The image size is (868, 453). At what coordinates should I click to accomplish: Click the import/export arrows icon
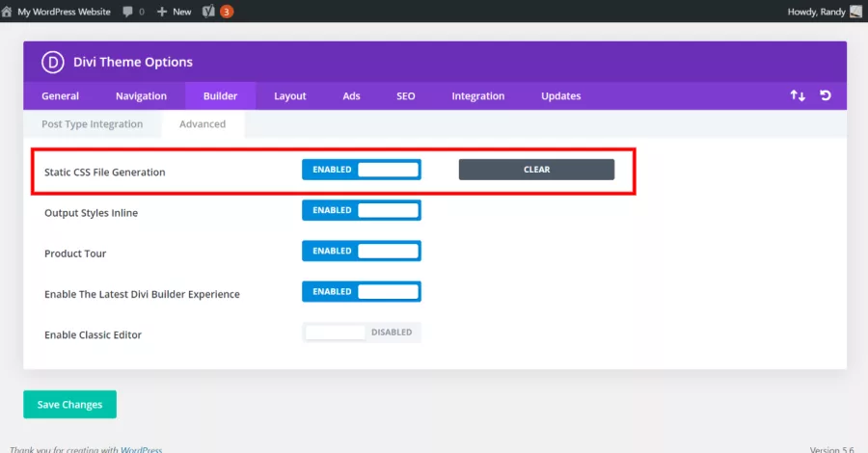pyautogui.click(x=798, y=95)
